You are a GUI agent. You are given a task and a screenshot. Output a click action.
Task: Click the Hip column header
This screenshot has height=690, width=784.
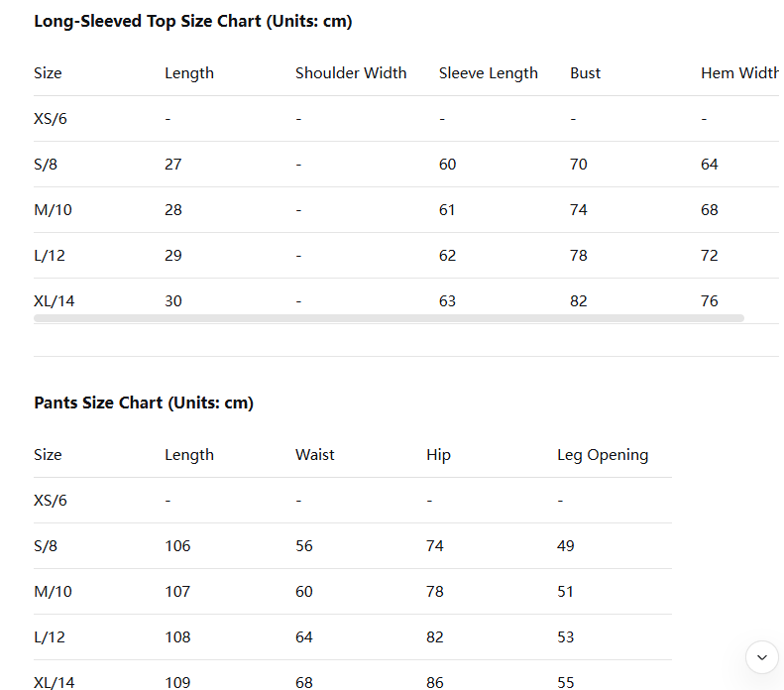[x=438, y=455]
